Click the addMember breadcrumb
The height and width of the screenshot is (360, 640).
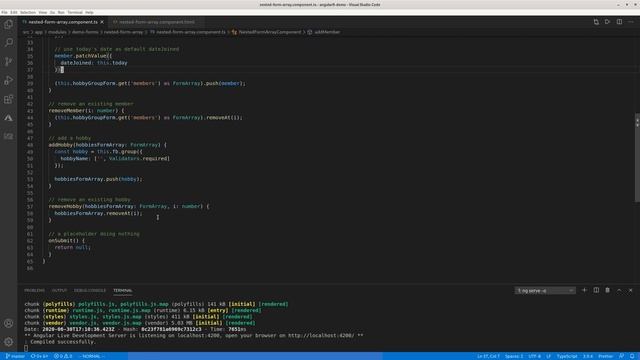324,32
